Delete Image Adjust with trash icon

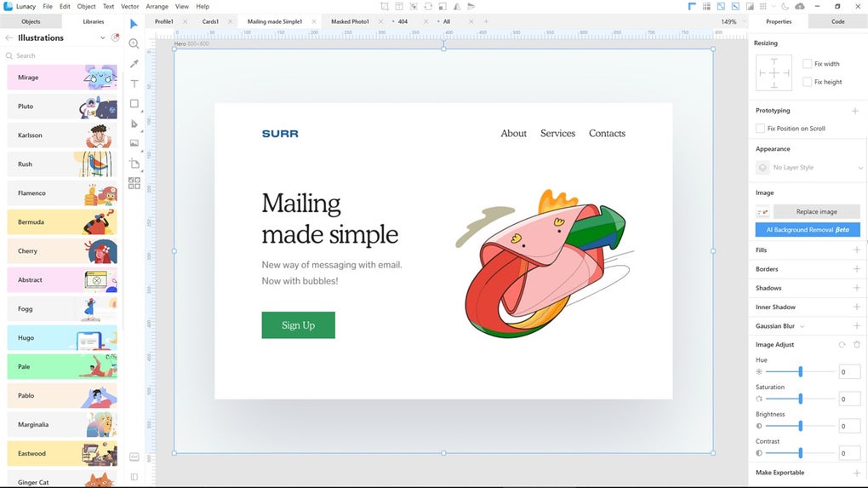click(857, 345)
